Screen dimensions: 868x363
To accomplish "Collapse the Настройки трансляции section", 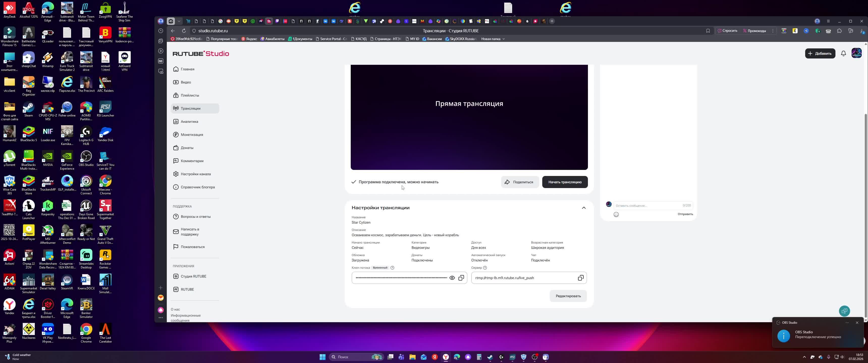I will (x=584, y=208).
